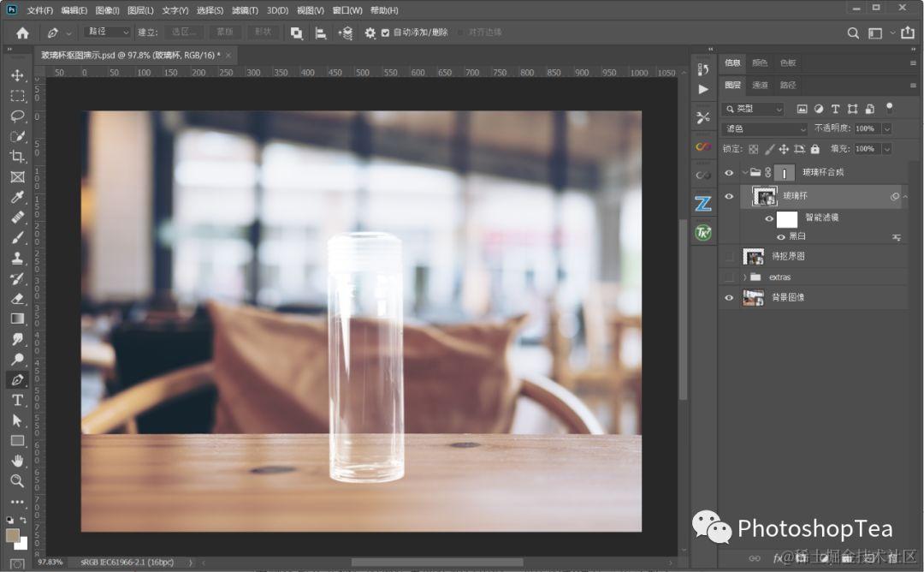Viewport: 924px width, 572px height.
Task: Click the search magnifier icon
Action: (853, 33)
